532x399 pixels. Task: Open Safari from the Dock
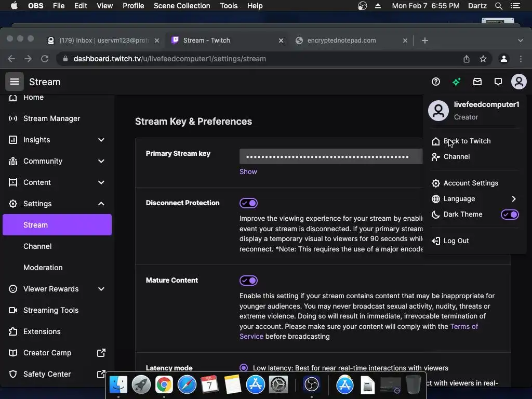point(187,384)
